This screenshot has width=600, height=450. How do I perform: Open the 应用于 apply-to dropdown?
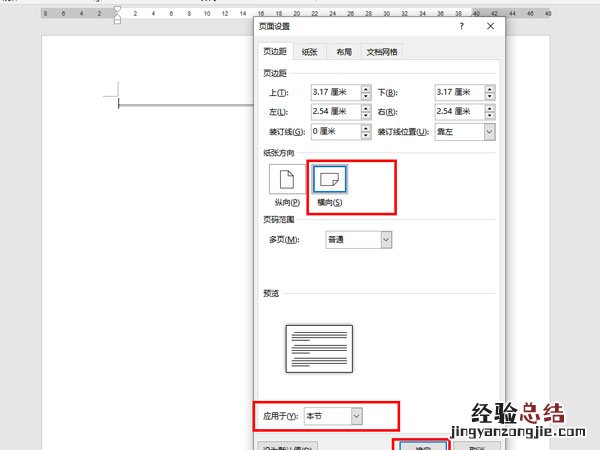pyautogui.click(x=357, y=414)
